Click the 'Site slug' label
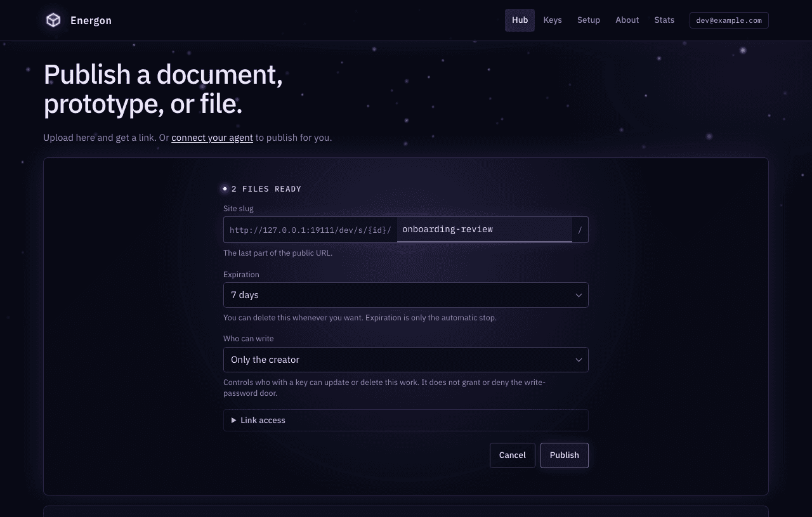This screenshot has height=517, width=812. click(239, 209)
